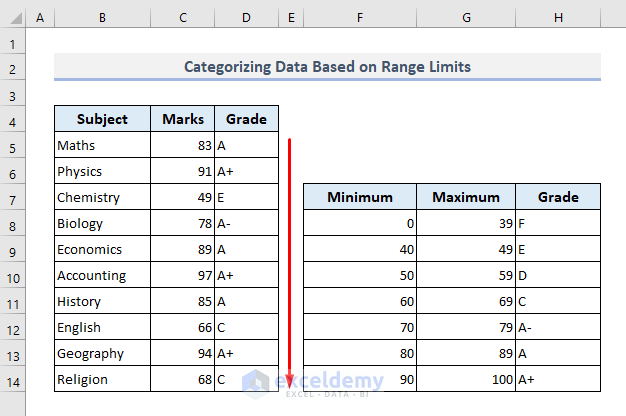Click the minimum value 0 cell
The image size is (626, 416).
(x=360, y=223)
